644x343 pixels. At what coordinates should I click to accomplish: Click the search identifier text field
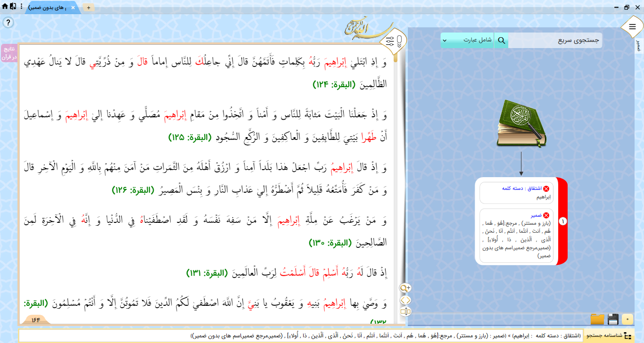point(301,335)
